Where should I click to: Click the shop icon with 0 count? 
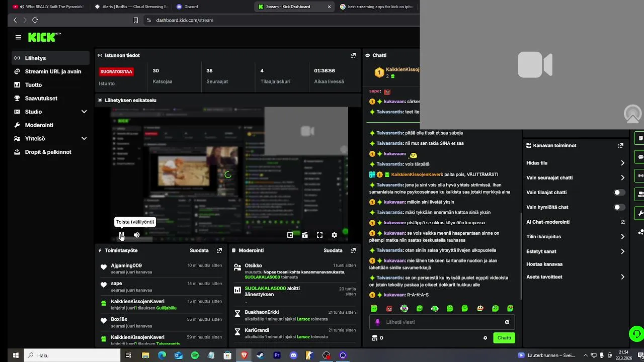coord(374,338)
